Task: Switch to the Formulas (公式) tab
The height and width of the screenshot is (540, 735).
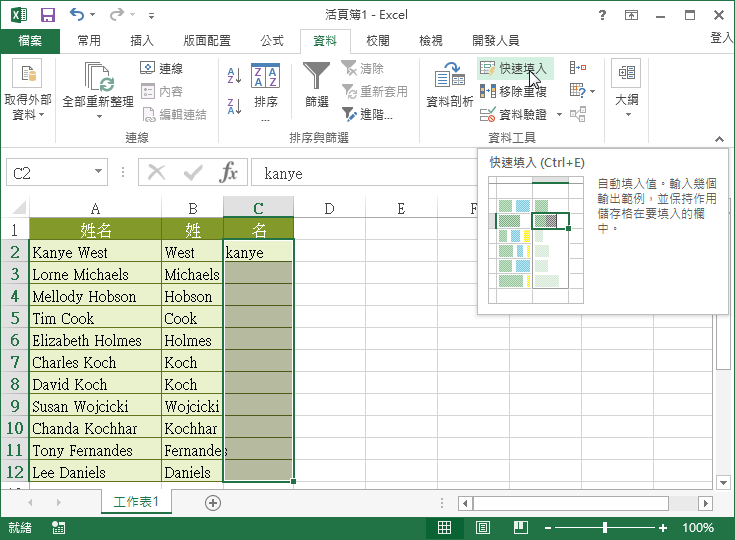Action: (x=272, y=41)
